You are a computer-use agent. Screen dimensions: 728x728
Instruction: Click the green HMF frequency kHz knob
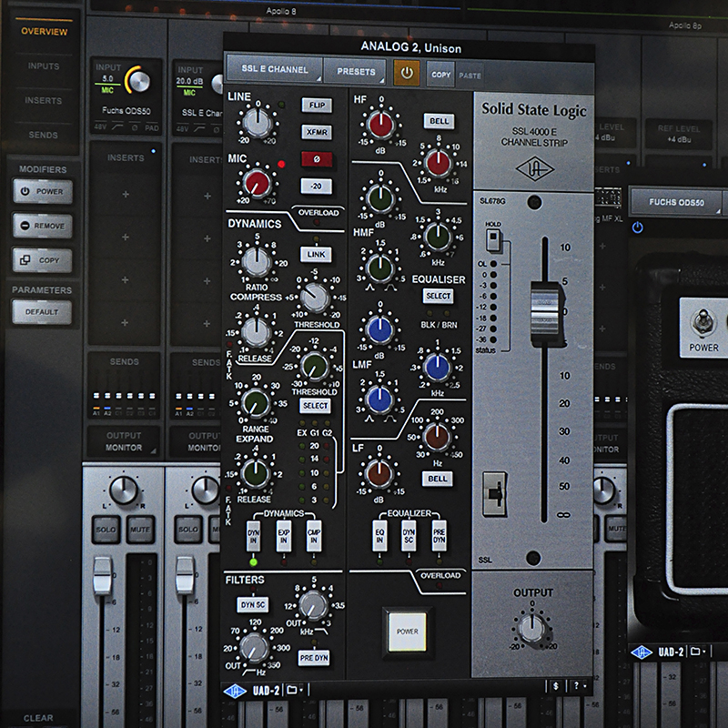point(438,237)
